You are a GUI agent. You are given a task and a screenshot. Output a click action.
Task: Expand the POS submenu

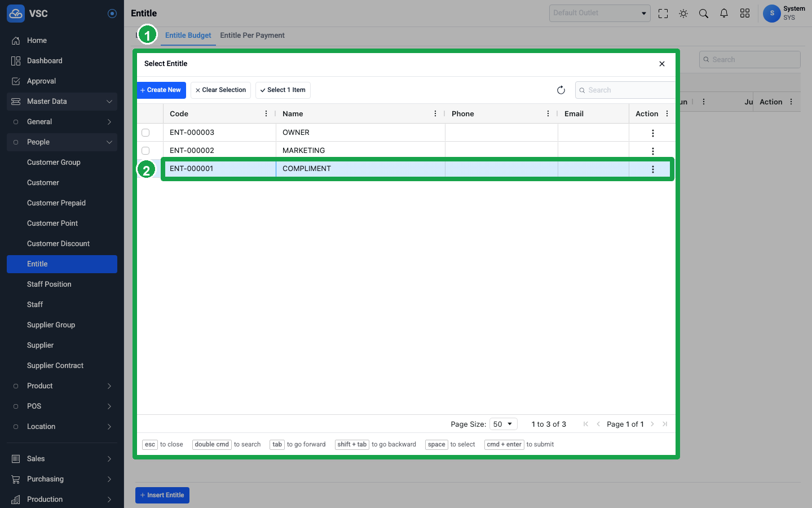[62, 406]
